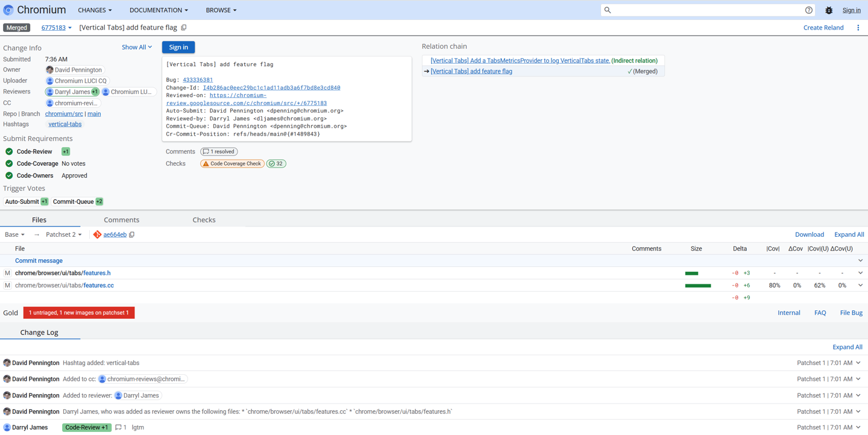Switch to the Checks tab
The width and height of the screenshot is (868, 435).
(x=204, y=220)
